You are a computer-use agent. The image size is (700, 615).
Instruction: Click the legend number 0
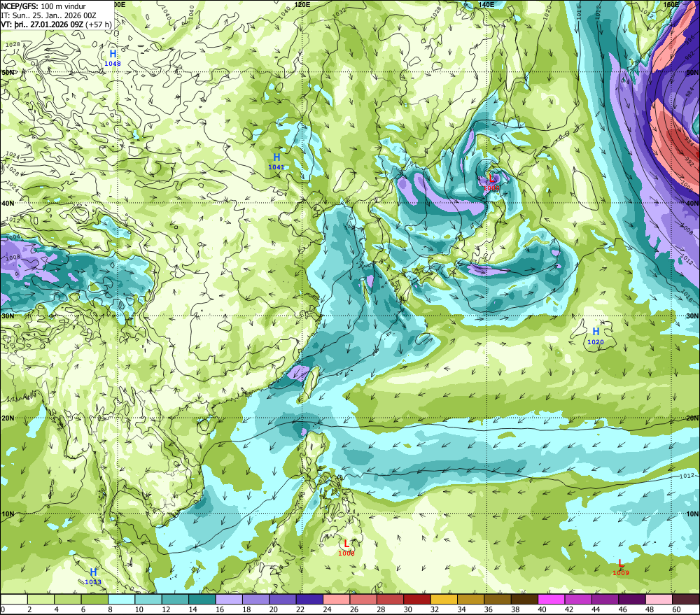[3, 609]
